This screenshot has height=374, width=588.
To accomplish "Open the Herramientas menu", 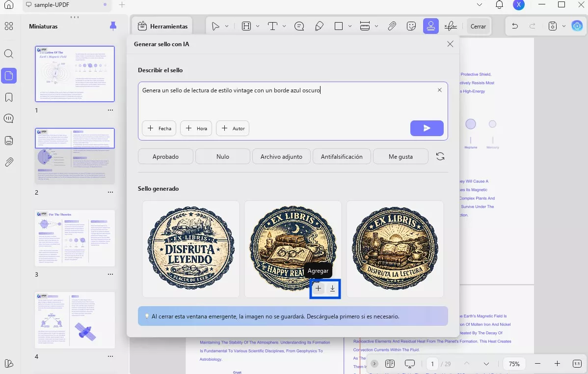I will (162, 26).
